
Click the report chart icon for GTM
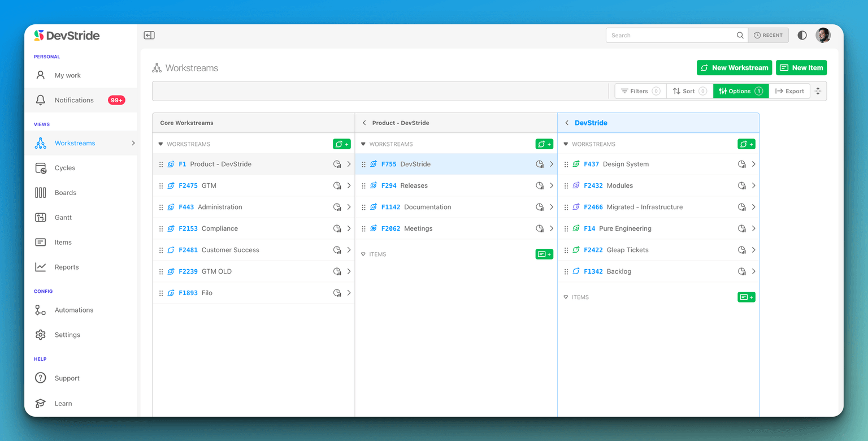337,185
